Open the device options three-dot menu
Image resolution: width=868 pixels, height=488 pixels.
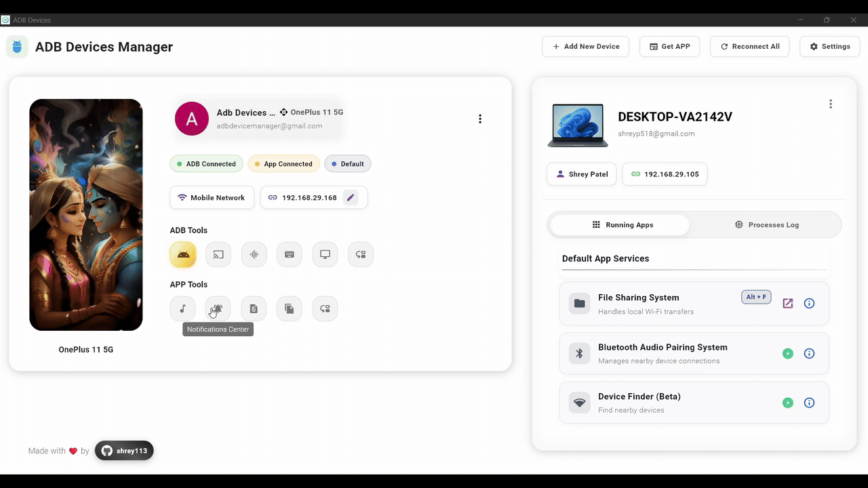pos(480,119)
